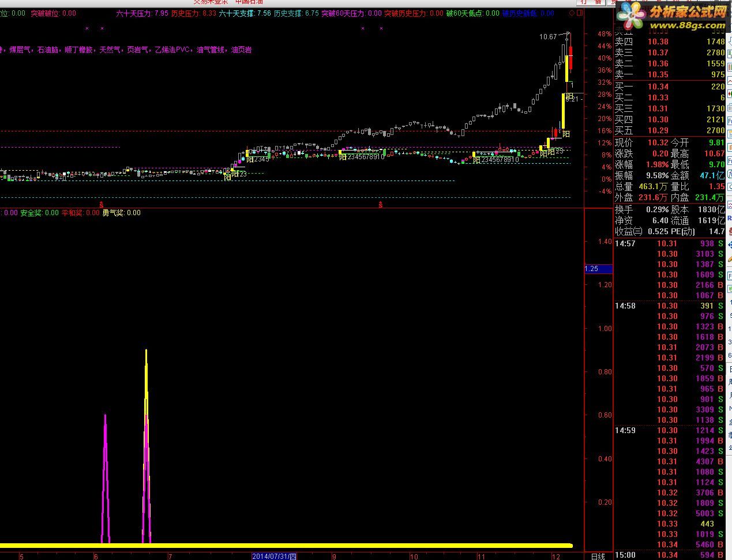Click the 卖二 10.36 ask row
Viewport: 732px width, 560px height.
pyautogui.click(x=670, y=63)
